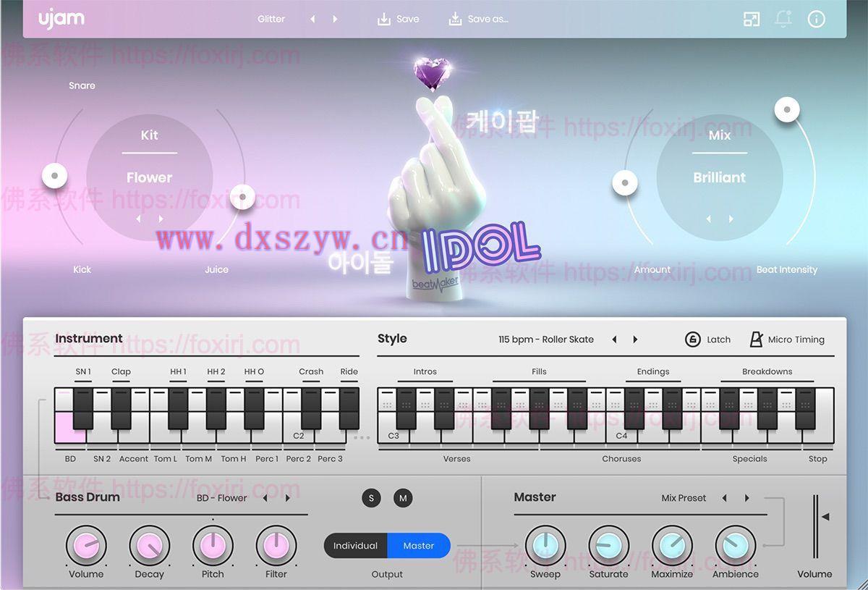The image size is (868, 590).
Task: Click the Juice slider handle
Action: pyautogui.click(x=243, y=196)
